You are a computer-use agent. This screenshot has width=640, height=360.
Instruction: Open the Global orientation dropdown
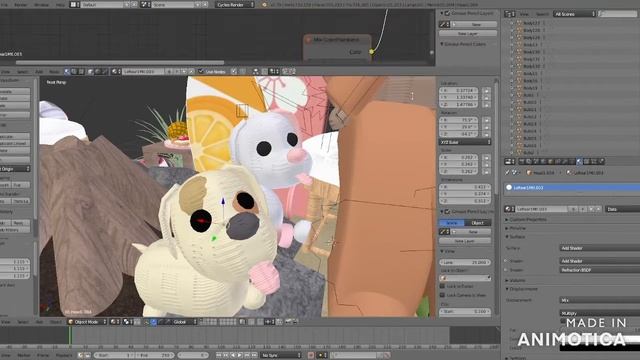click(x=184, y=322)
